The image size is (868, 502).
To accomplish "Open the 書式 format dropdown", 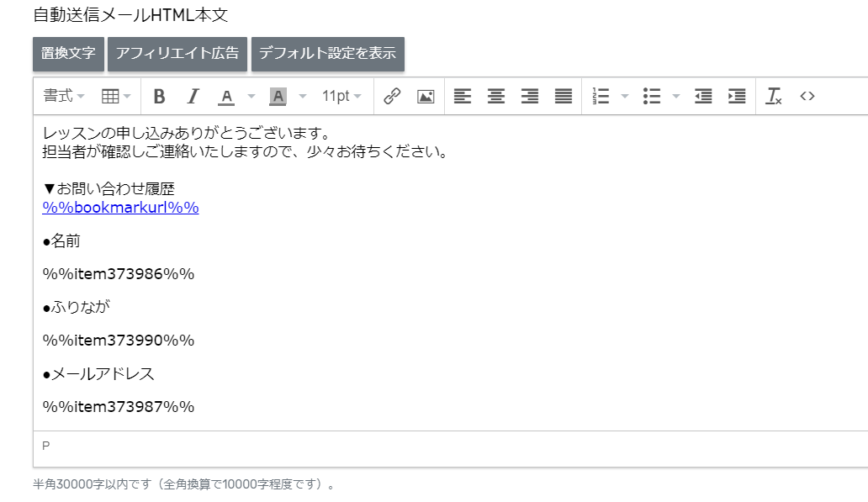I will tap(64, 97).
